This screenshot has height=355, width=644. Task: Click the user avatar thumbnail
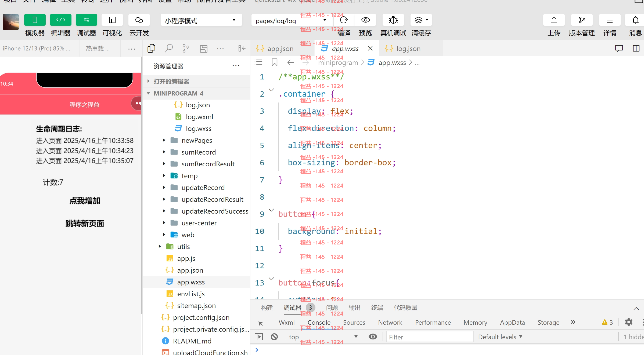point(11,22)
